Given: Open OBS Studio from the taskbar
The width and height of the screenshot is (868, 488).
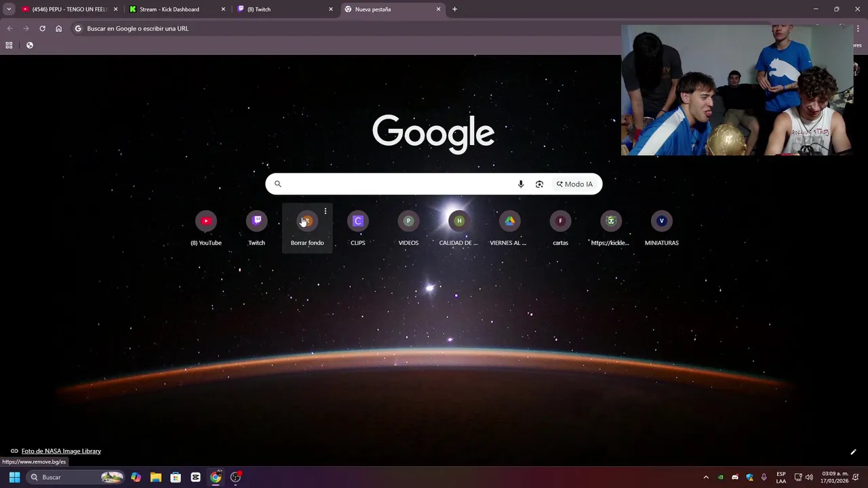Looking at the screenshot, I should tap(236, 477).
